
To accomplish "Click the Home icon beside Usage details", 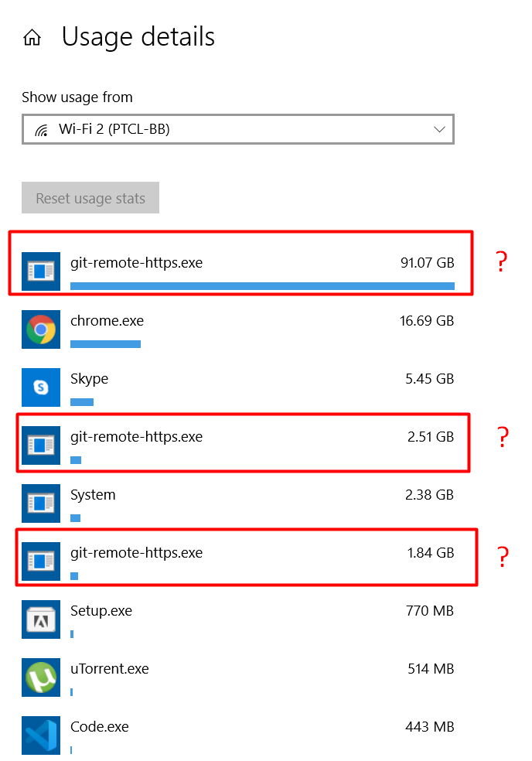I will pos(32,36).
